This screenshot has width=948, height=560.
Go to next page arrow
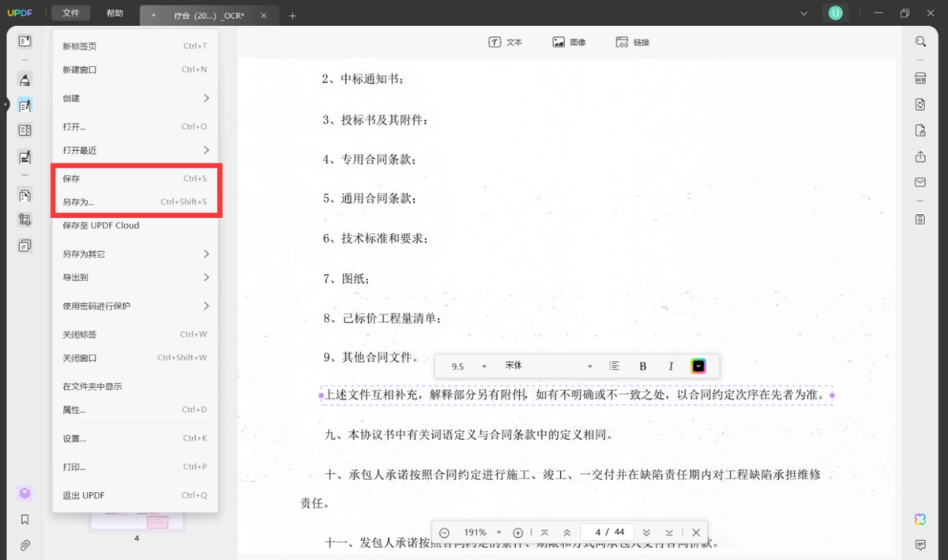click(646, 532)
